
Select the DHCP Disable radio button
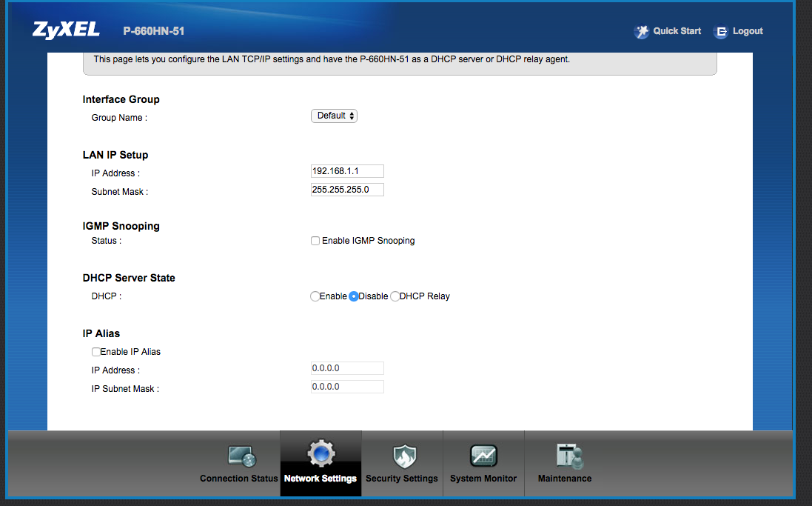coord(354,296)
